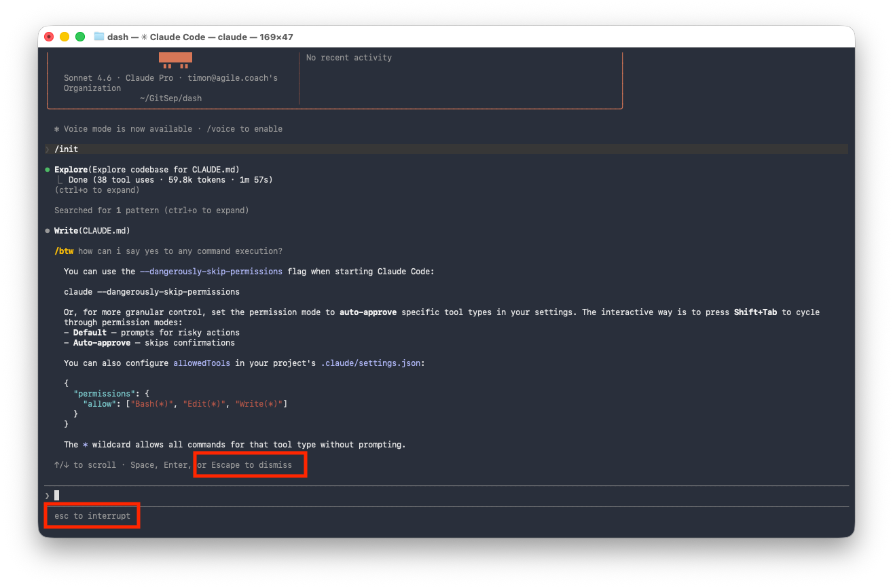Click the "or Escape to dismiss" hint
This screenshot has width=893, height=588.
(244, 465)
